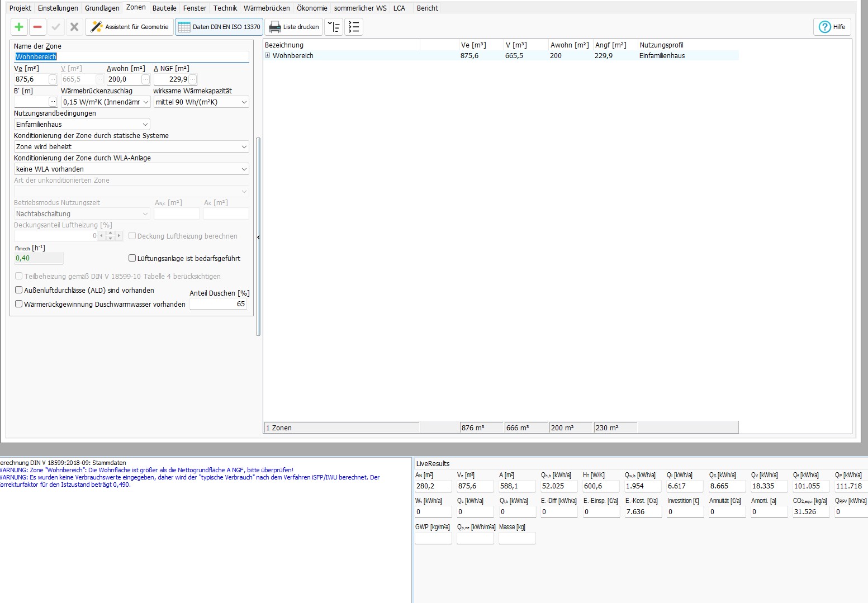Toggle Wärmerückgewinnung Duschwarmwasser vorhanden
This screenshot has width=868, height=603.
[x=19, y=304]
